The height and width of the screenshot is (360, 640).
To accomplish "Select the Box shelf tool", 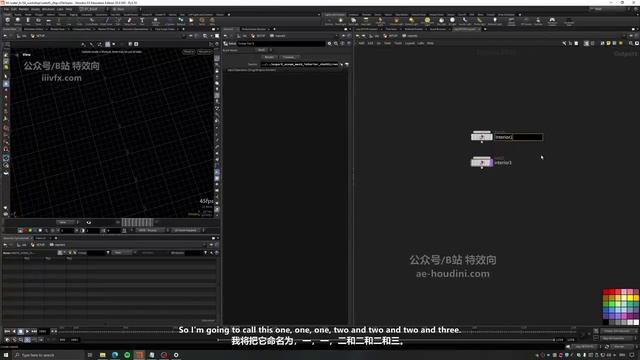I will (x=7, y=21).
